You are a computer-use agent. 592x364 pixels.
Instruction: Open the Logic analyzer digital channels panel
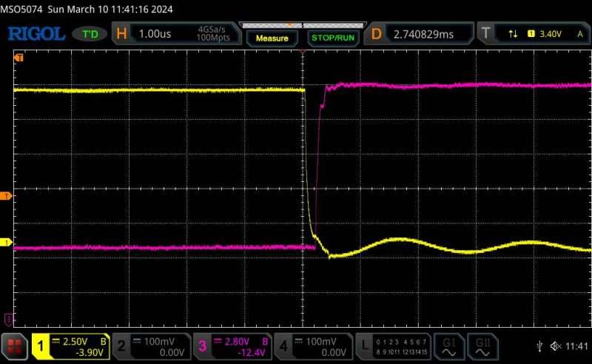(x=391, y=346)
